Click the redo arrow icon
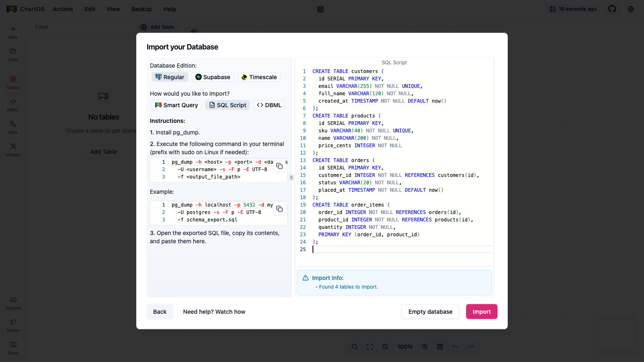The width and height of the screenshot is (644, 362). (x=470, y=347)
